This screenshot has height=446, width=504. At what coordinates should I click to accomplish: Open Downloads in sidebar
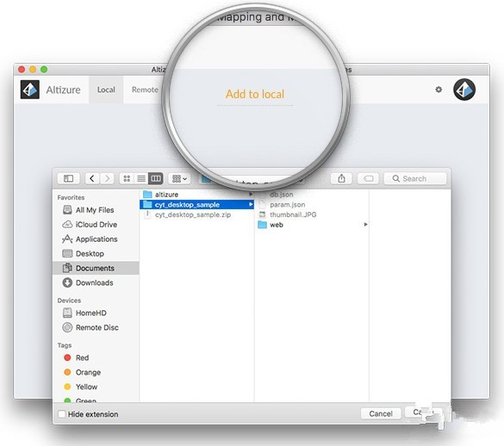pos(96,282)
